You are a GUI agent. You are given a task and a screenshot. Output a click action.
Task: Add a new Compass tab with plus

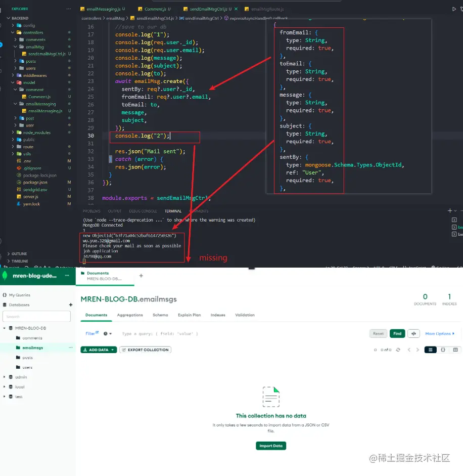(x=141, y=275)
